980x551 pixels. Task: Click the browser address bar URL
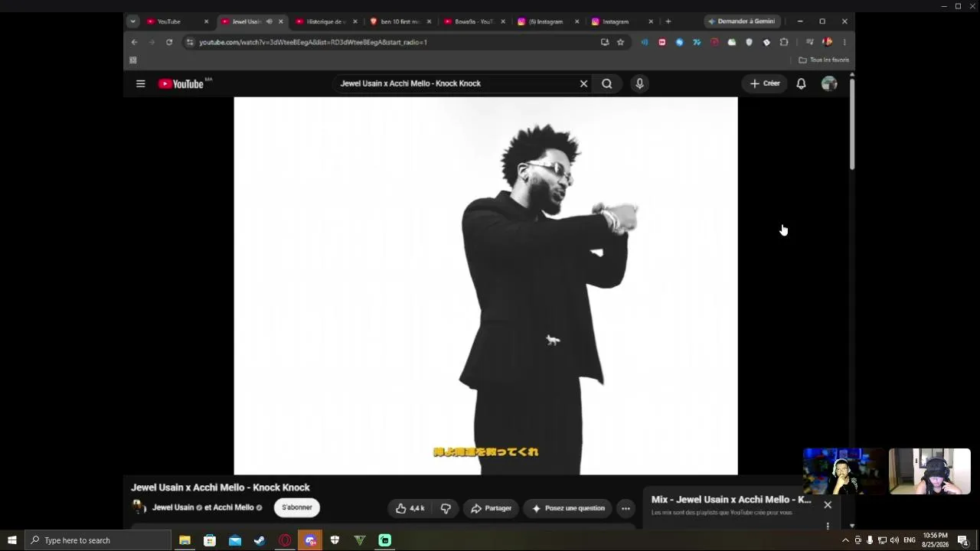point(313,42)
